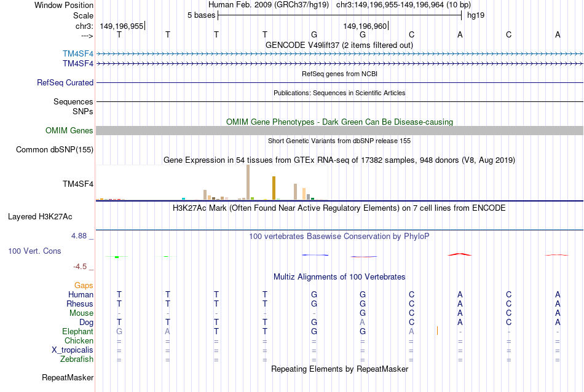Click the TM4SF4 GTEx expression label
The image size is (584, 392).
pos(78,184)
